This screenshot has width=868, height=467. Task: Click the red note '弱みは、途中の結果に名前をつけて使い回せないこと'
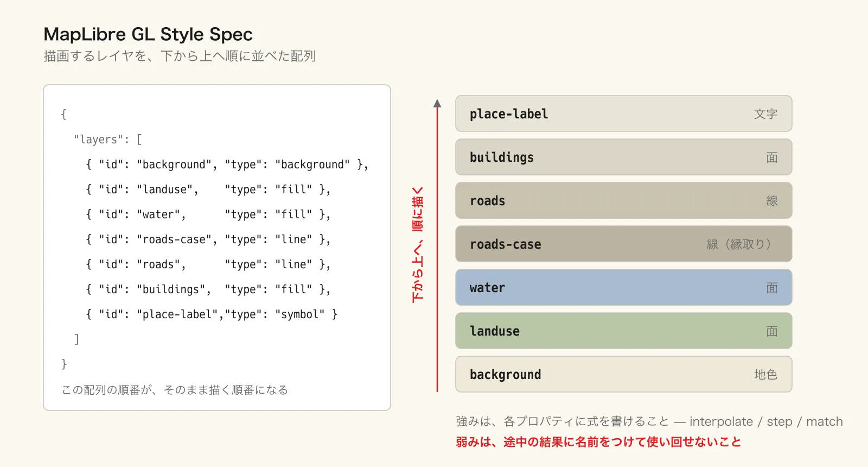click(598, 442)
